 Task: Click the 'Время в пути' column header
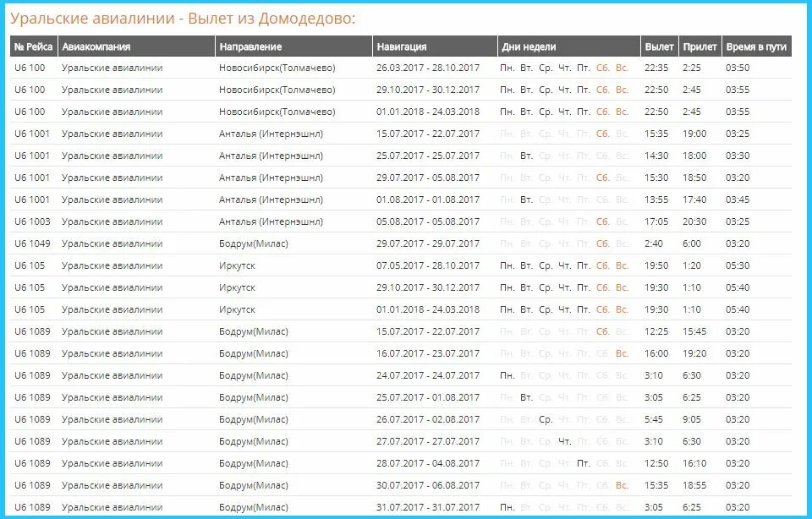(756, 46)
